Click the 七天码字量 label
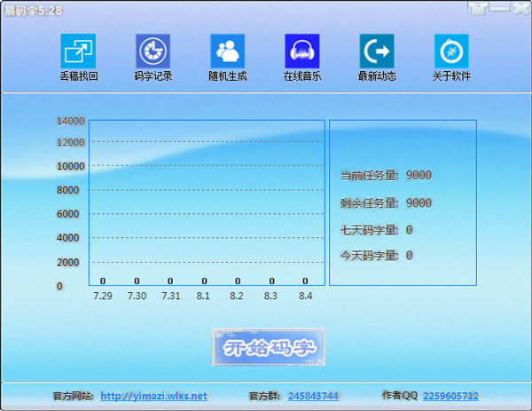This screenshot has height=411, width=532. [x=369, y=230]
